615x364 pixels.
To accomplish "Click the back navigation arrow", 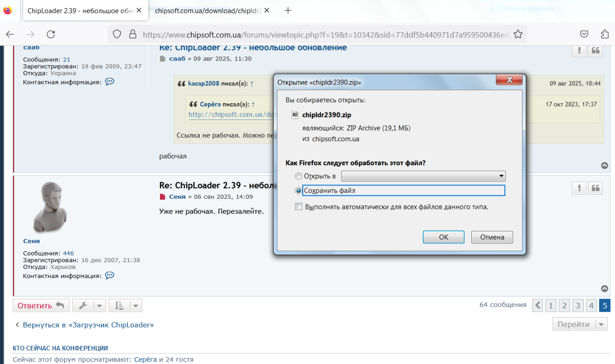I will click(10, 34).
